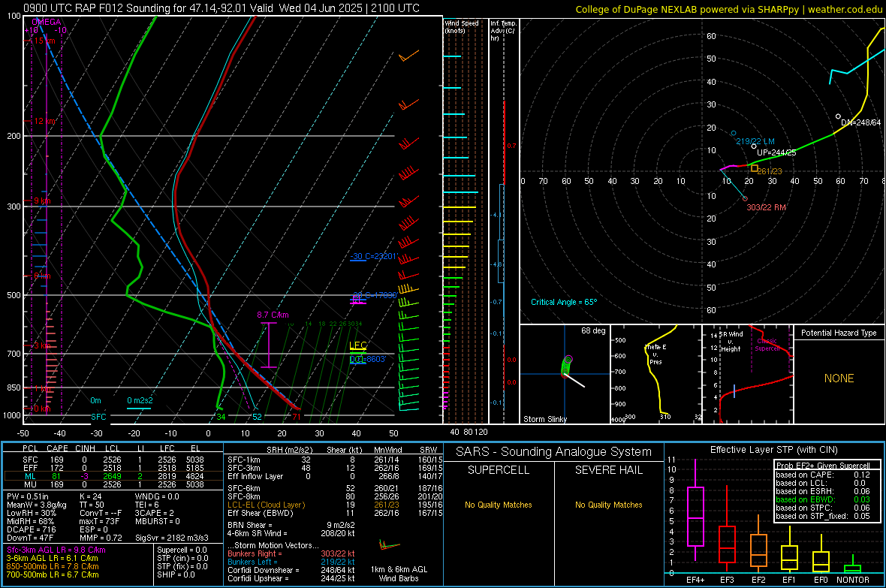The width and height of the screenshot is (886, 588).
Task: Click the 'PW = 0.51in' value
Action: coord(28,496)
